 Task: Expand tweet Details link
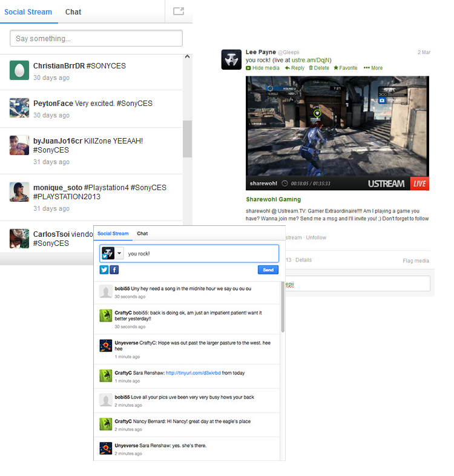click(x=303, y=260)
